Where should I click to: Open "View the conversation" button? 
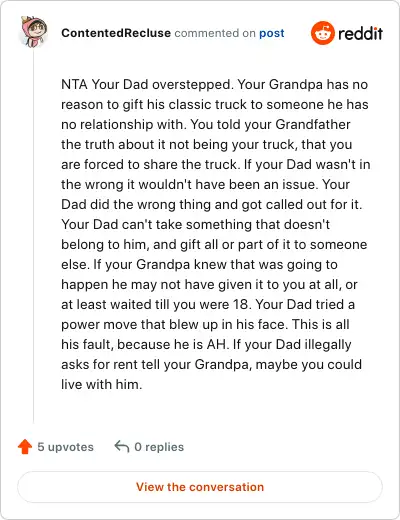(200, 487)
